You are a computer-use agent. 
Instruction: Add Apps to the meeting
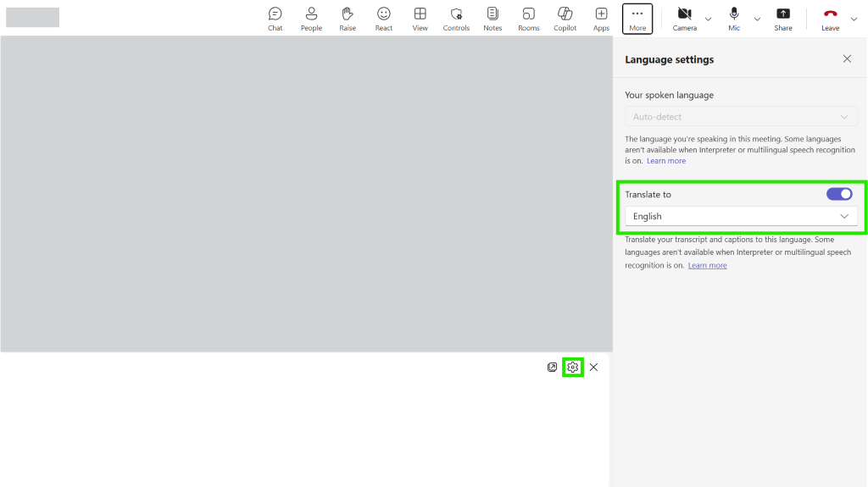(x=601, y=19)
